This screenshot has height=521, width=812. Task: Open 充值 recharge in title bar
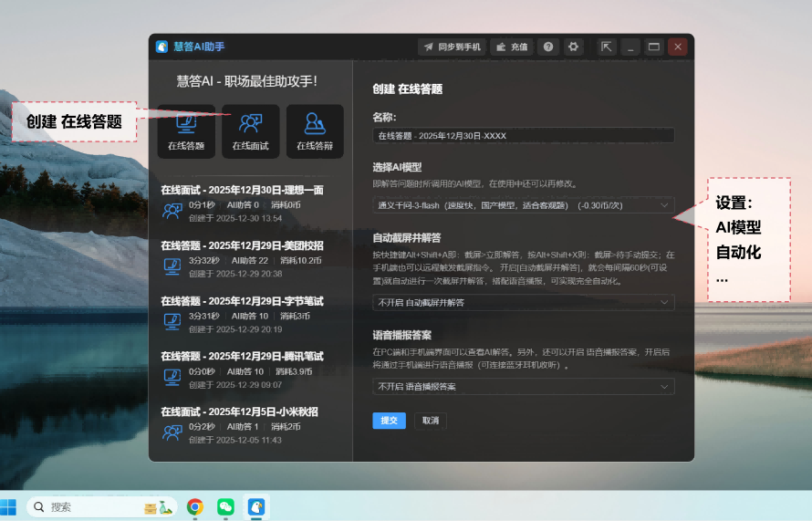click(512, 47)
